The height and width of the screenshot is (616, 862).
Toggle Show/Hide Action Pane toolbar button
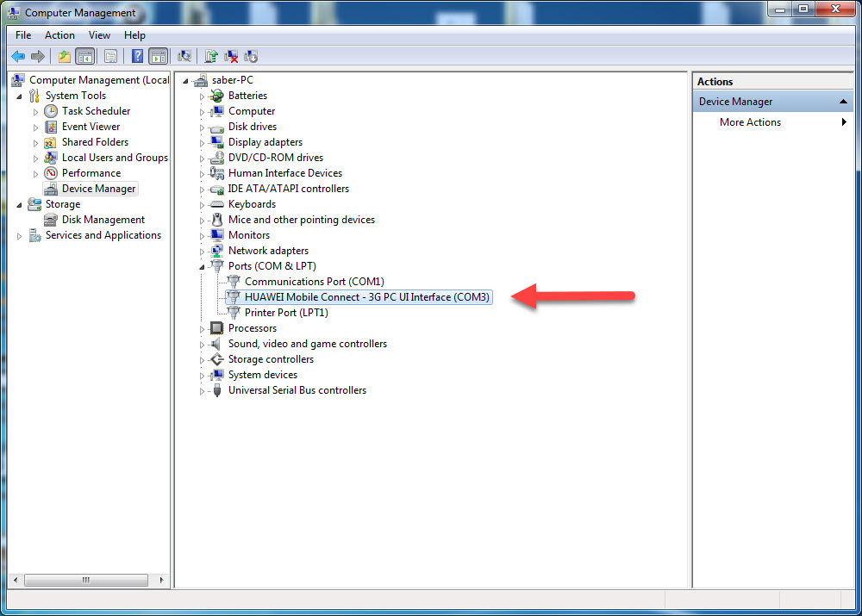(158, 56)
